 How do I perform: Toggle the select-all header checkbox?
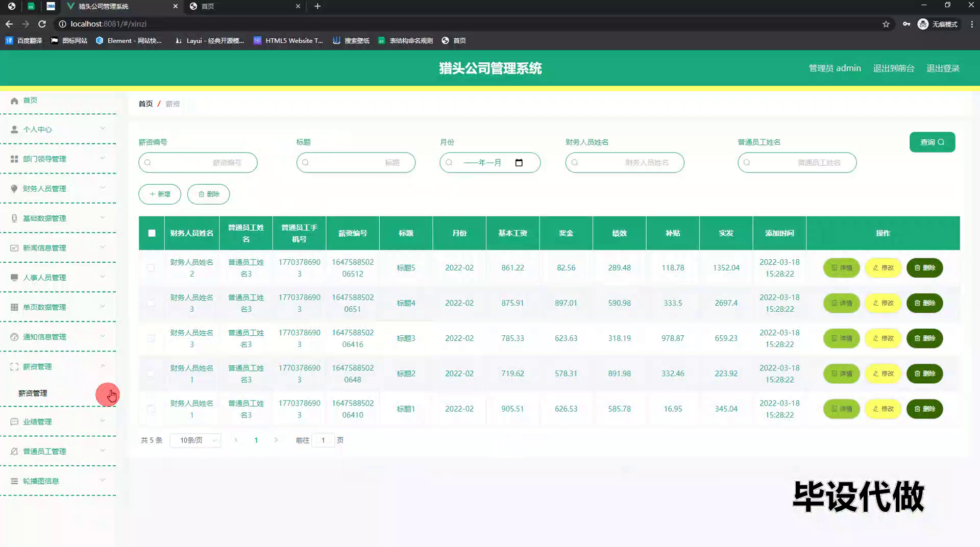(152, 233)
